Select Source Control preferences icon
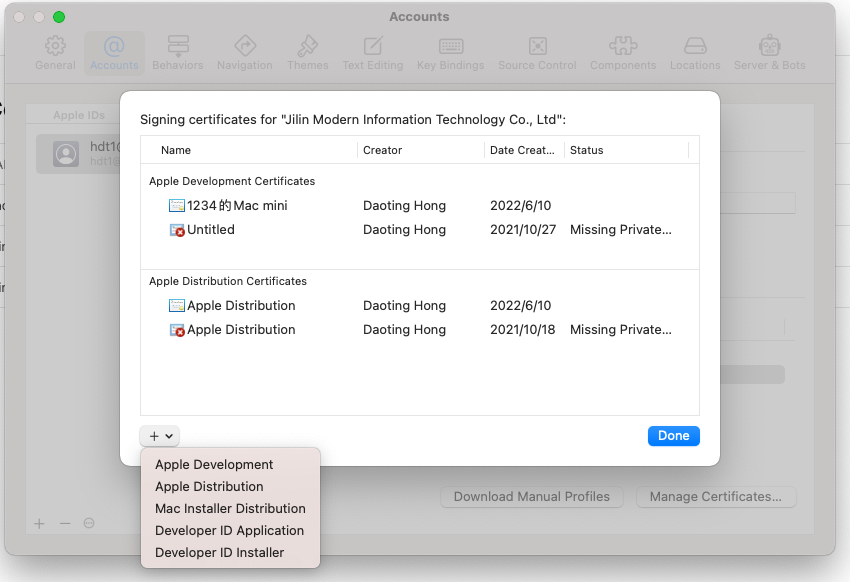 [537, 46]
